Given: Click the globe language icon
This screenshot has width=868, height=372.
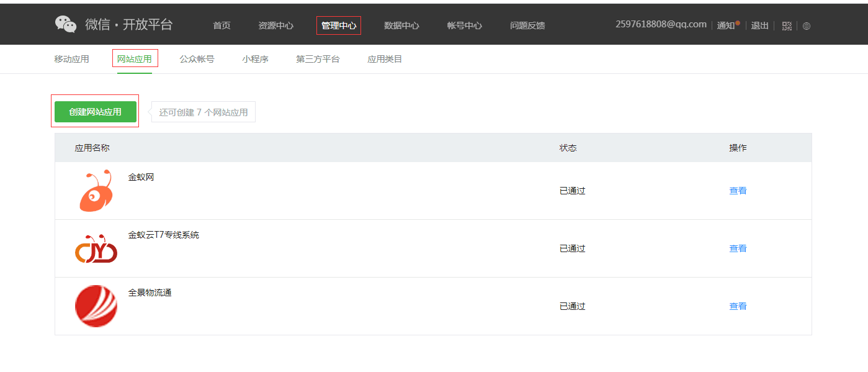Looking at the screenshot, I should (x=807, y=26).
